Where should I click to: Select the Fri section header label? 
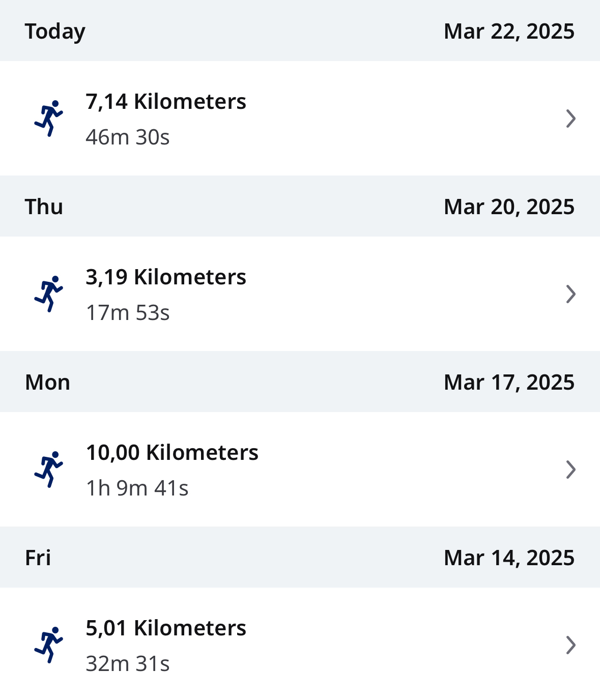click(x=38, y=558)
